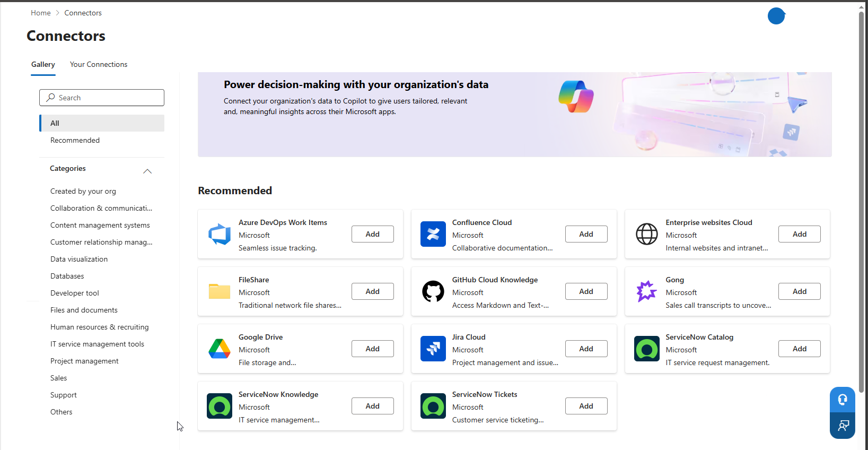The image size is (868, 450).
Task: Click the ServiceNow Knowledge icon
Action: pyautogui.click(x=220, y=406)
